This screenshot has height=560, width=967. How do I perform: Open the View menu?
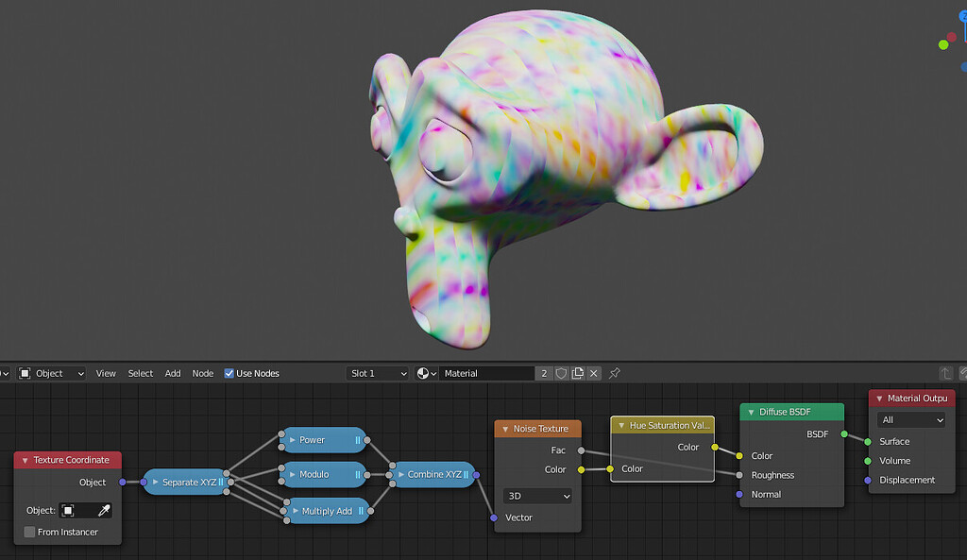coord(106,373)
